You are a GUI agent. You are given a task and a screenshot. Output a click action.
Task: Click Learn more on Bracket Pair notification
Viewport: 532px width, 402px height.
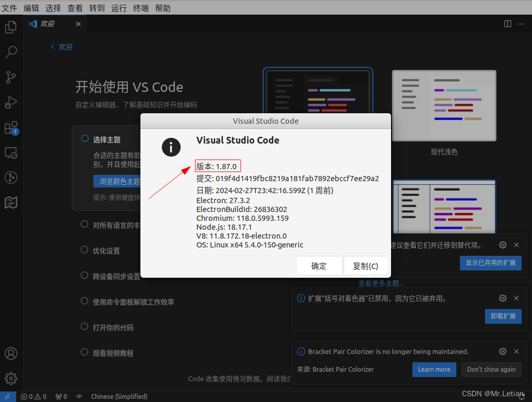[434, 370]
